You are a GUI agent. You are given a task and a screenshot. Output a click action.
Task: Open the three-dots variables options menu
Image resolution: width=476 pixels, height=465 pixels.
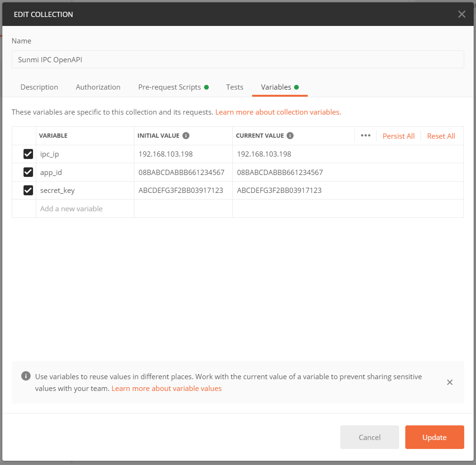(366, 135)
